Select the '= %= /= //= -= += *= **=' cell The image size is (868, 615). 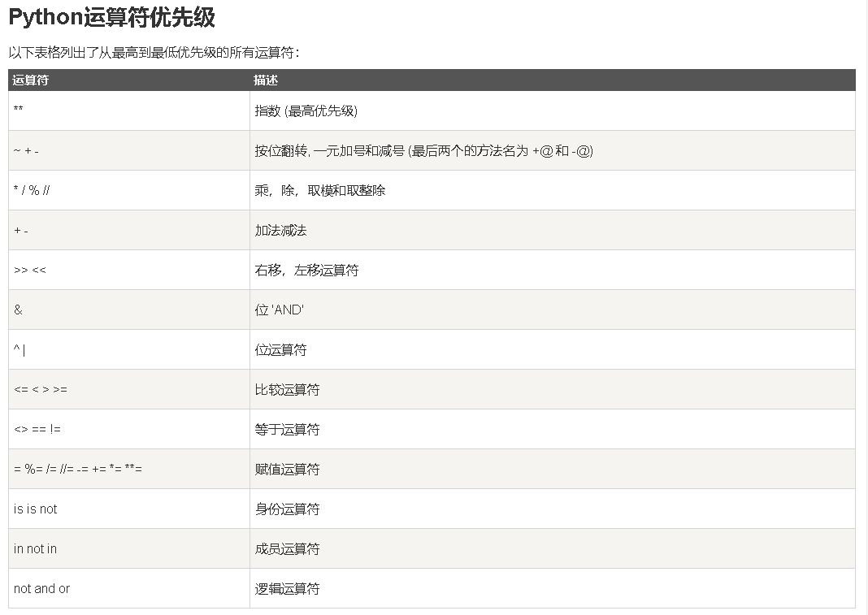pyautogui.click(x=129, y=470)
